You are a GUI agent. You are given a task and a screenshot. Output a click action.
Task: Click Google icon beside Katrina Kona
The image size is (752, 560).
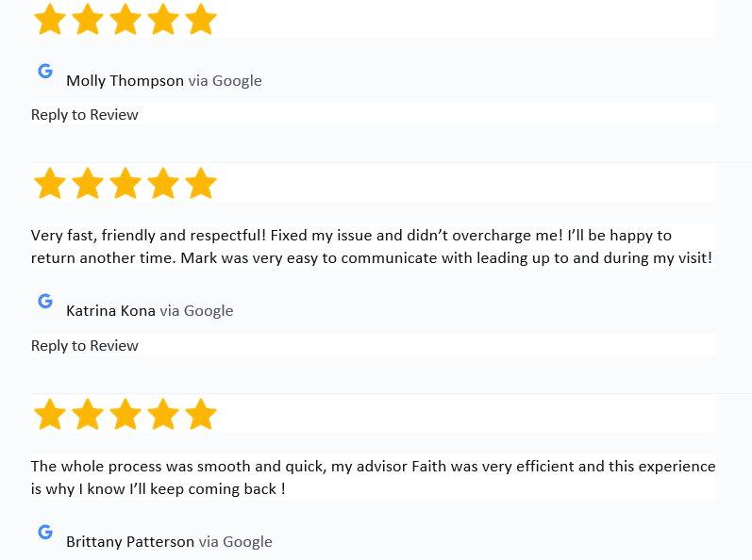click(x=45, y=301)
